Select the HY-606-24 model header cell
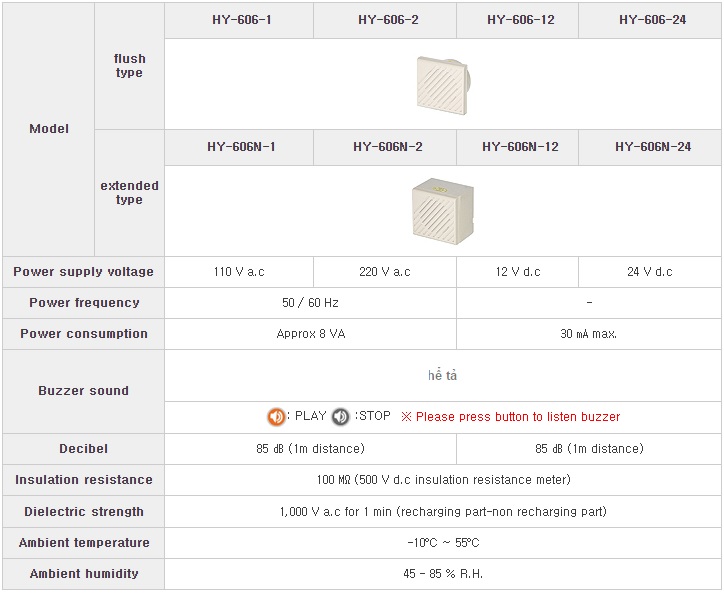Screen dimensions: 724x593 650,21
